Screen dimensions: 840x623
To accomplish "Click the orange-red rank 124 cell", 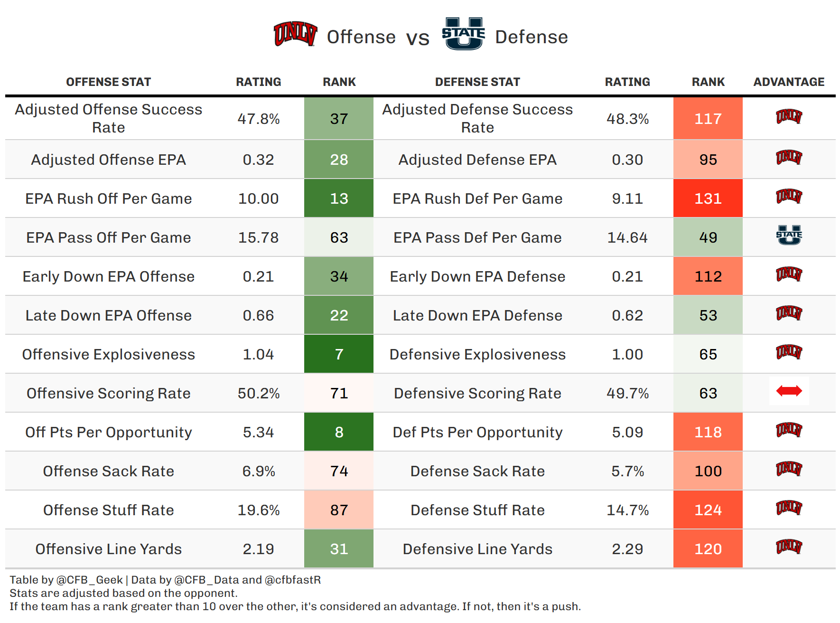I will pyautogui.click(x=708, y=510).
